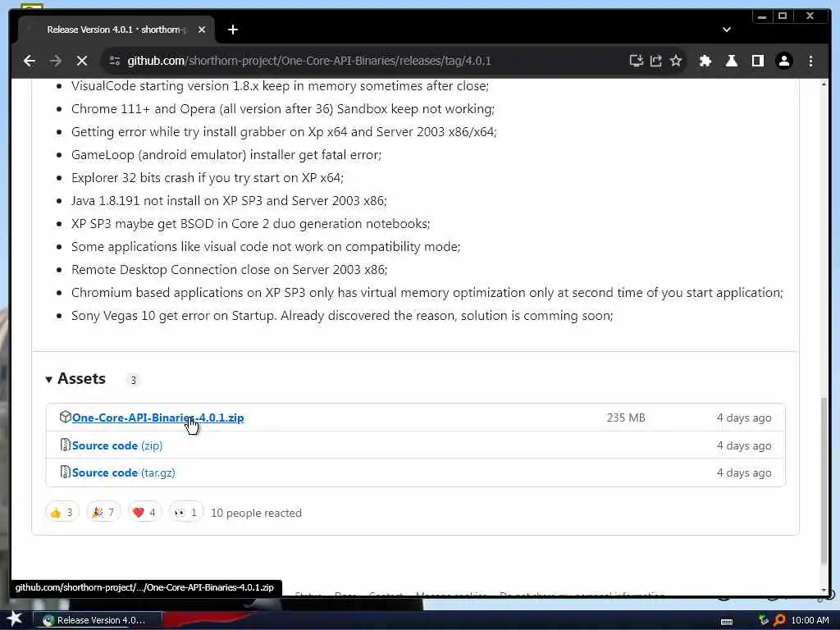Viewport: 840px width, 630px height.
Task: Click the 10:00 AM clock
Action: pos(810,620)
